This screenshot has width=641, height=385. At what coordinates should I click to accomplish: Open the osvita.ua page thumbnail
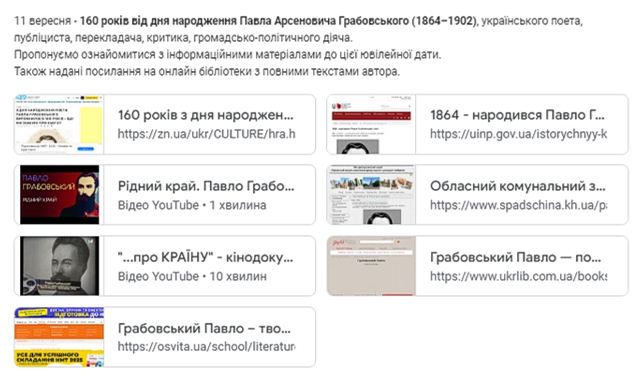[x=59, y=337]
